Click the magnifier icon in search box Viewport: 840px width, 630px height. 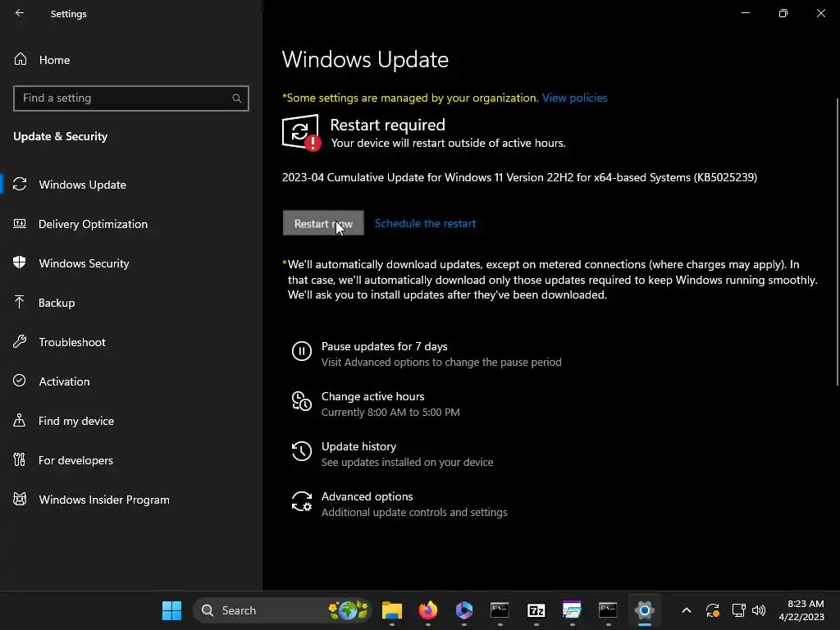(236, 98)
